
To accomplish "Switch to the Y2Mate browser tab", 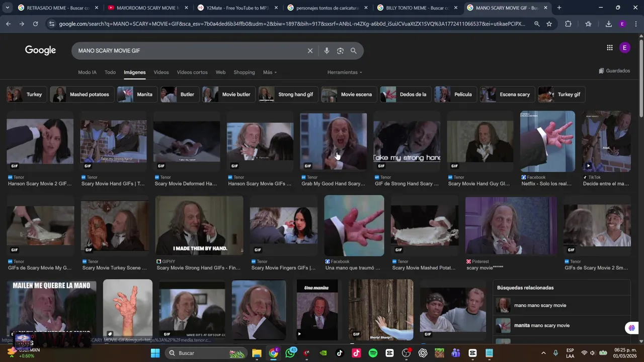I will pos(238,8).
